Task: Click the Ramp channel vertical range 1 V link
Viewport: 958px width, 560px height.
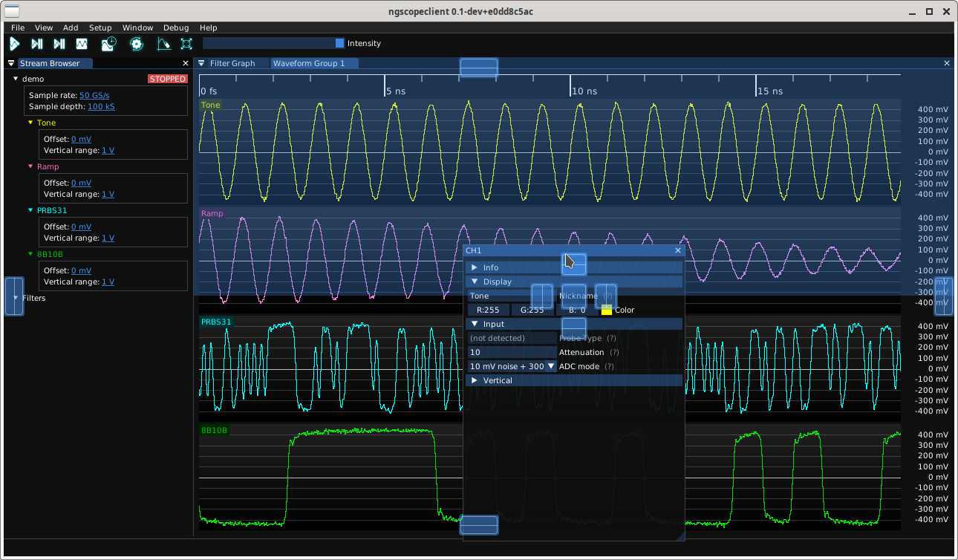Action: tap(108, 195)
